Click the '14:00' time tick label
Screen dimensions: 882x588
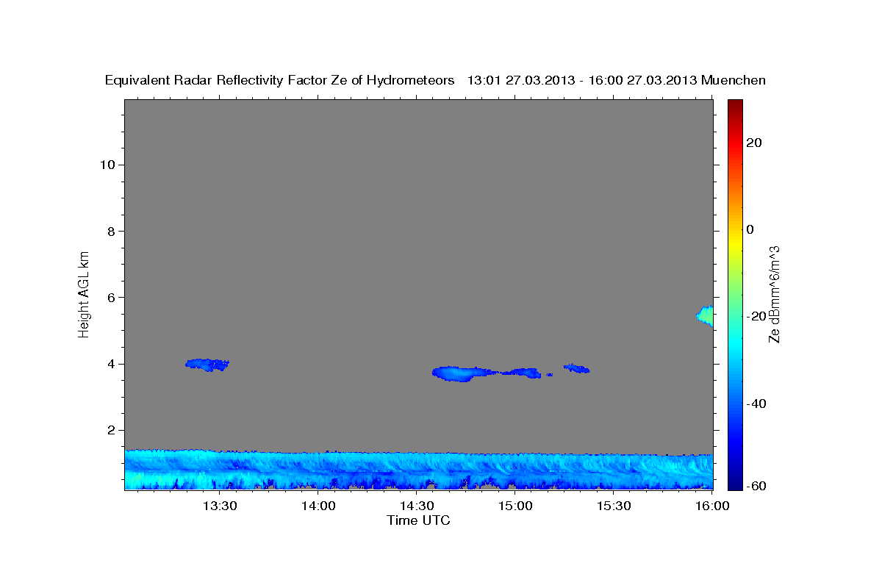(318, 506)
